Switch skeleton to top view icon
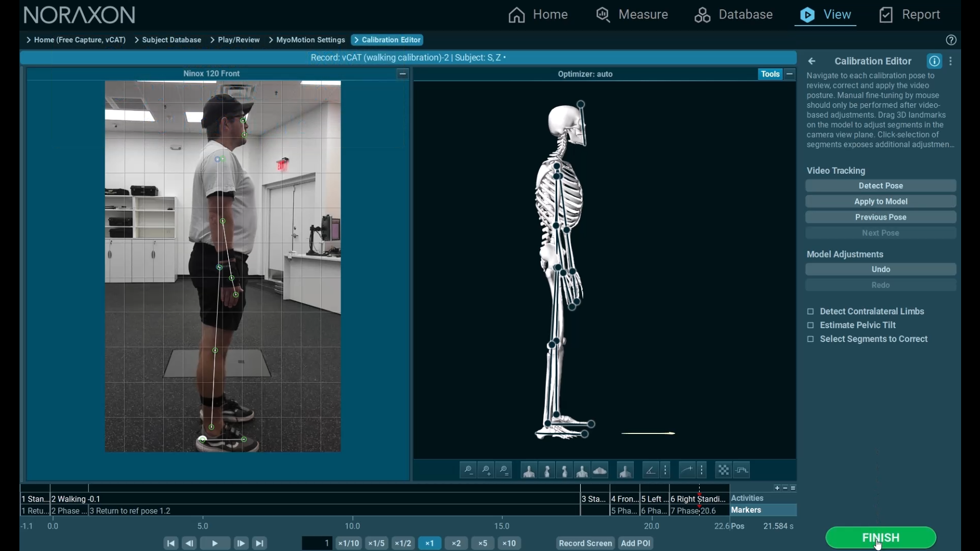 tap(601, 470)
